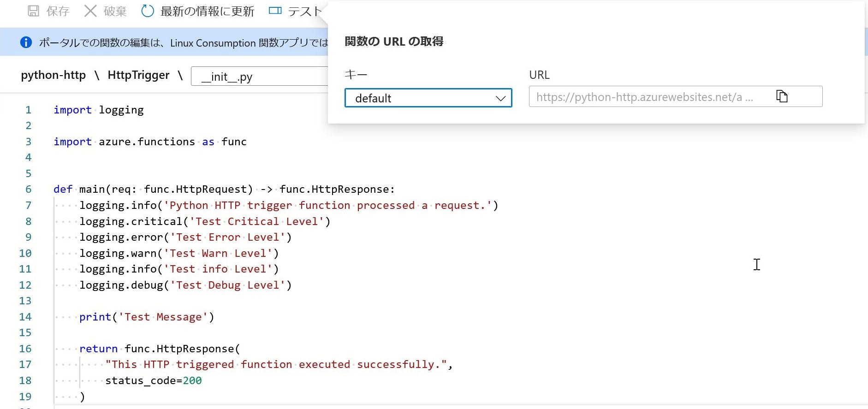Image resolution: width=868 pixels, height=409 pixels.
Task: Click 保存 save button label
Action: 58,11
